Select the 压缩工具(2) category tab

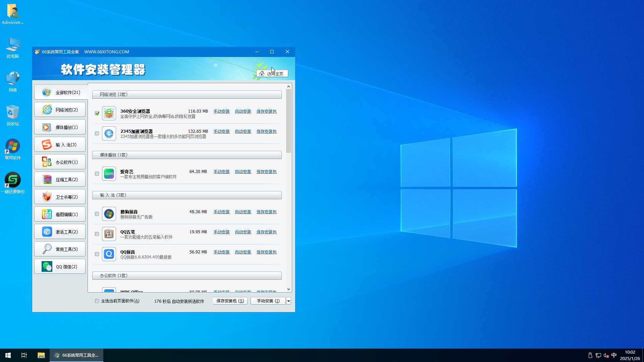tap(60, 179)
